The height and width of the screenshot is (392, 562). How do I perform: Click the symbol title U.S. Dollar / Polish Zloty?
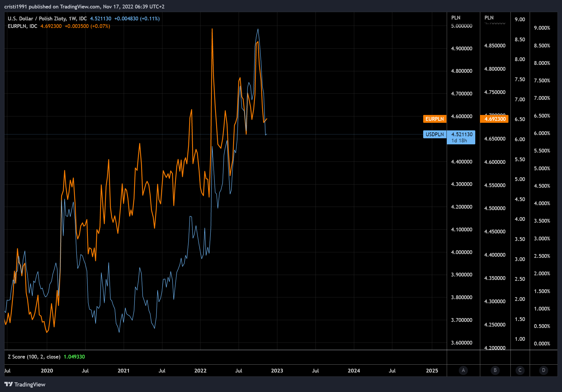pyautogui.click(x=37, y=18)
